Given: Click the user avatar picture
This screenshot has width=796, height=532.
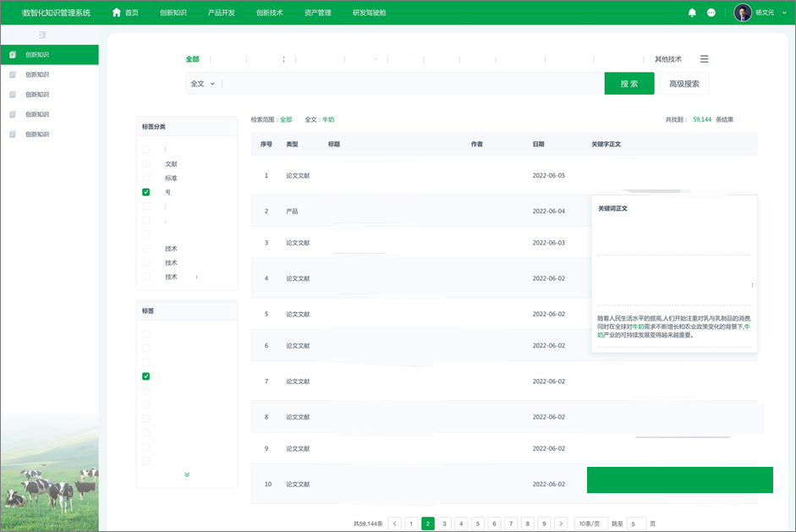Looking at the screenshot, I should [x=743, y=13].
